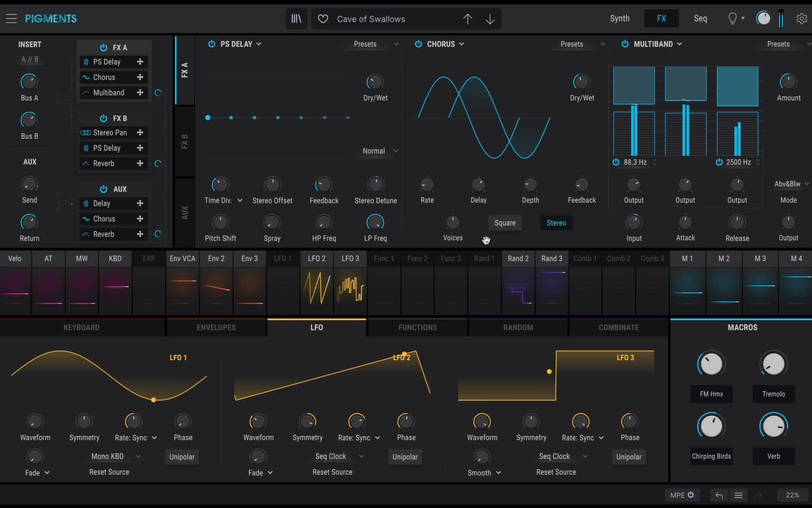Click the redo arrow in bottom bar

tap(757, 495)
